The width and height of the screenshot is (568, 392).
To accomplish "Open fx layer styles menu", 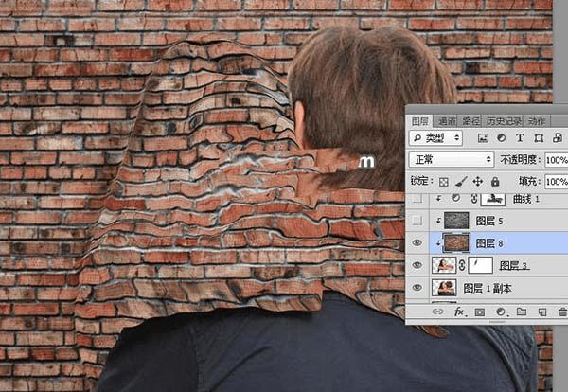I will tap(460, 312).
